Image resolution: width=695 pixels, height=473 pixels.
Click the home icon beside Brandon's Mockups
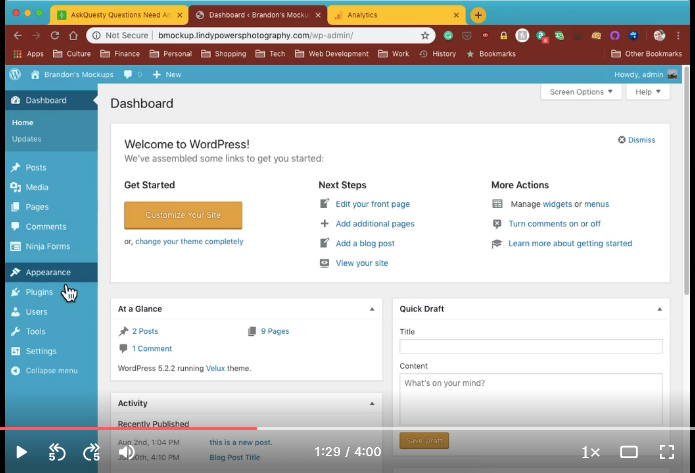tap(35, 74)
